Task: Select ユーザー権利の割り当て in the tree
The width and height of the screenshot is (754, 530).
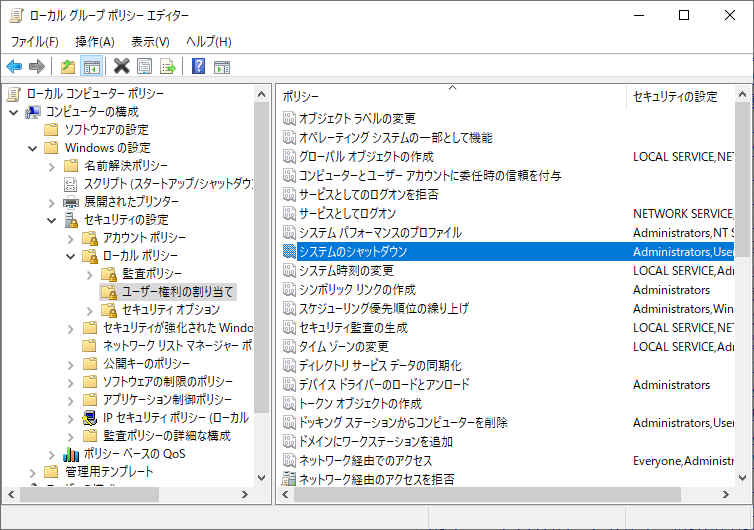Action: pyautogui.click(x=177, y=292)
